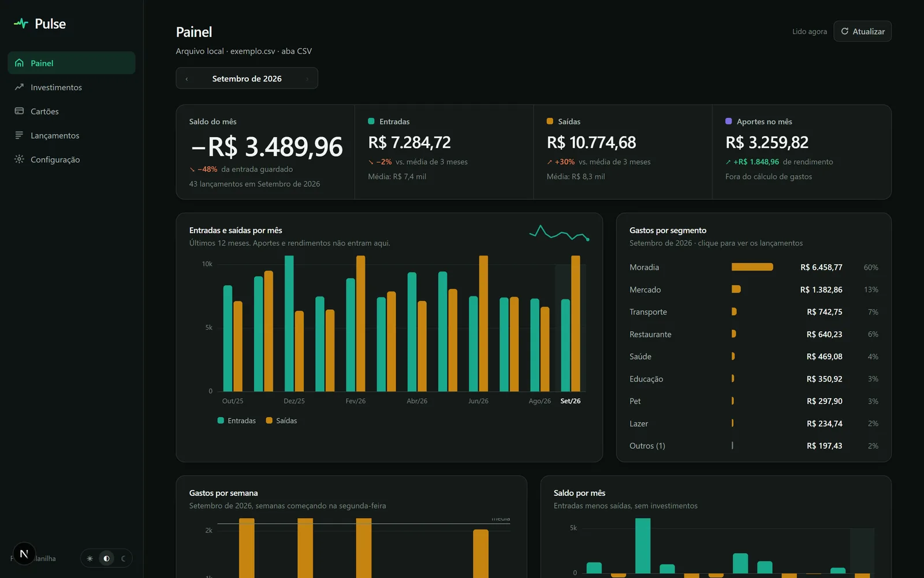Click the sparkline trend chart icon

559,232
